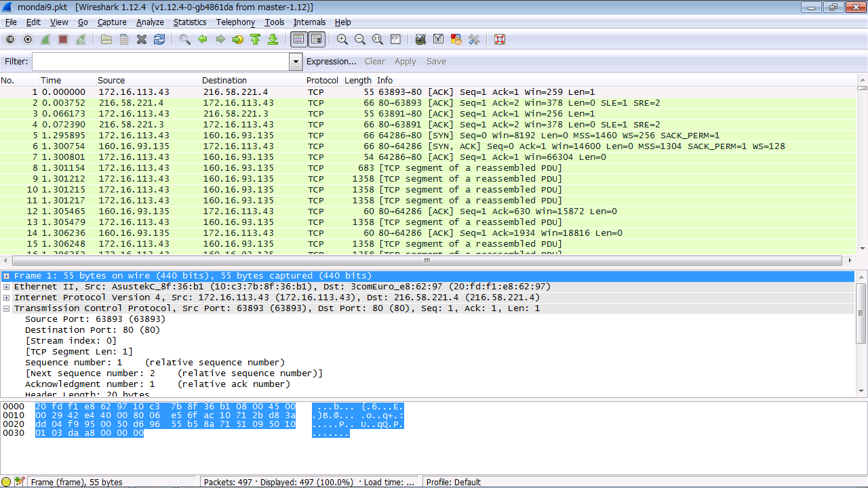Save the display filter
Viewport: 868px width, 488px height.
(x=436, y=62)
